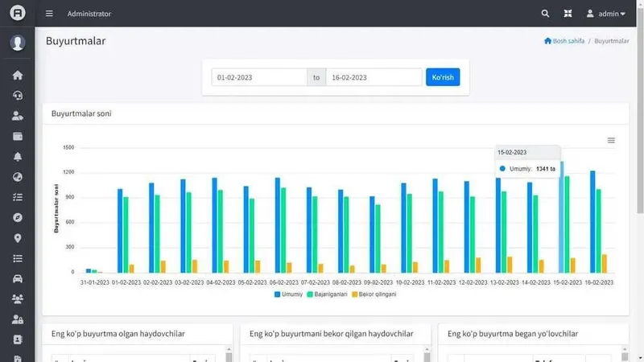The width and height of the screenshot is (644, 362).
Task: Toggle the Bekor qilingani legend series
Action: 374,294
